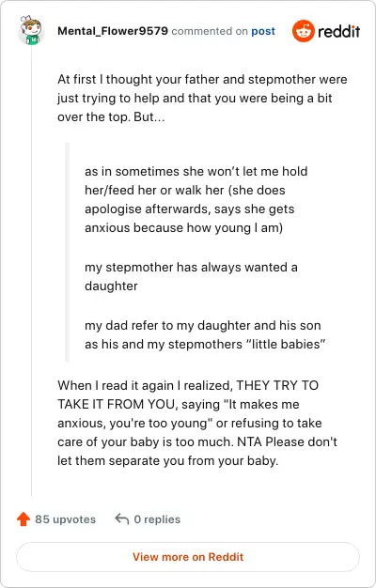This screenshot has height=588, width=376.
Task: Click the opening paragraph 'At first I thought'
Action: 202,98
